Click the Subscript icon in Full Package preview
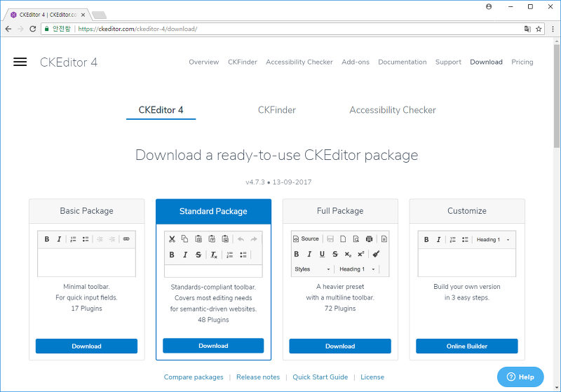 coord(348,255)
